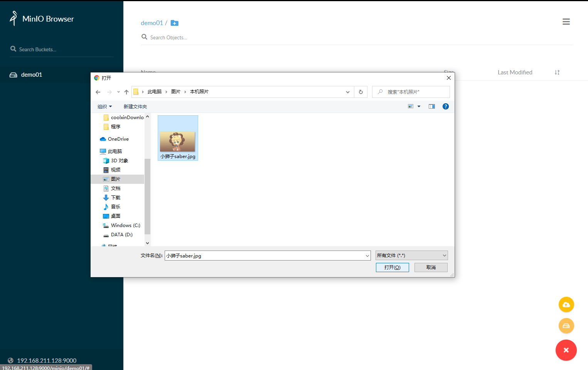
Task: Open the 组织 menu
Action: 104,106
